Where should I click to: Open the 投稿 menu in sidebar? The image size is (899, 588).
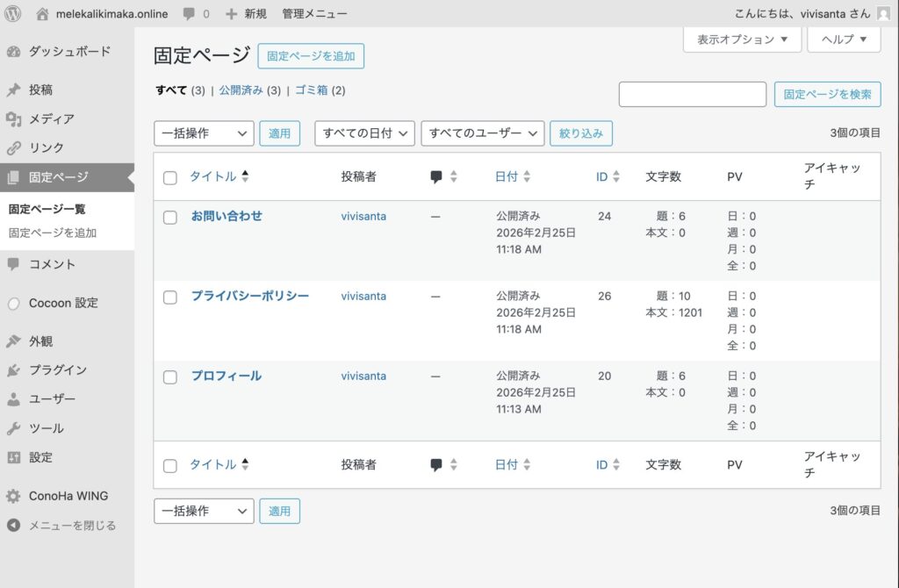(x=40, y=90)
